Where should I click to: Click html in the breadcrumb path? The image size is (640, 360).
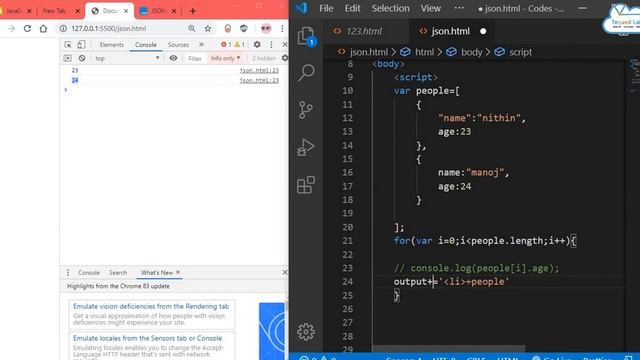point(424,52)
